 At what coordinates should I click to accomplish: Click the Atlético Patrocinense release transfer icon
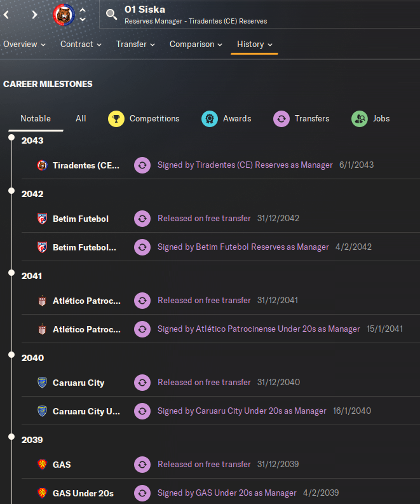tap(142, 301)
